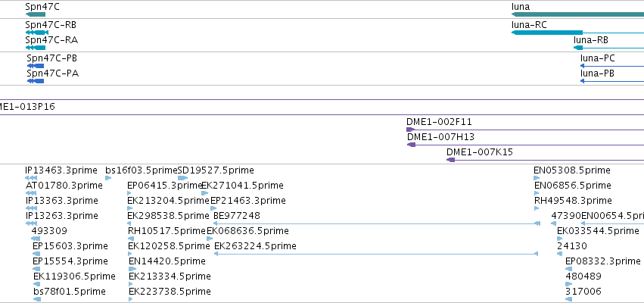Click the EP08332.3prime EST feature
644x303 pixels.
click(569, 269)
